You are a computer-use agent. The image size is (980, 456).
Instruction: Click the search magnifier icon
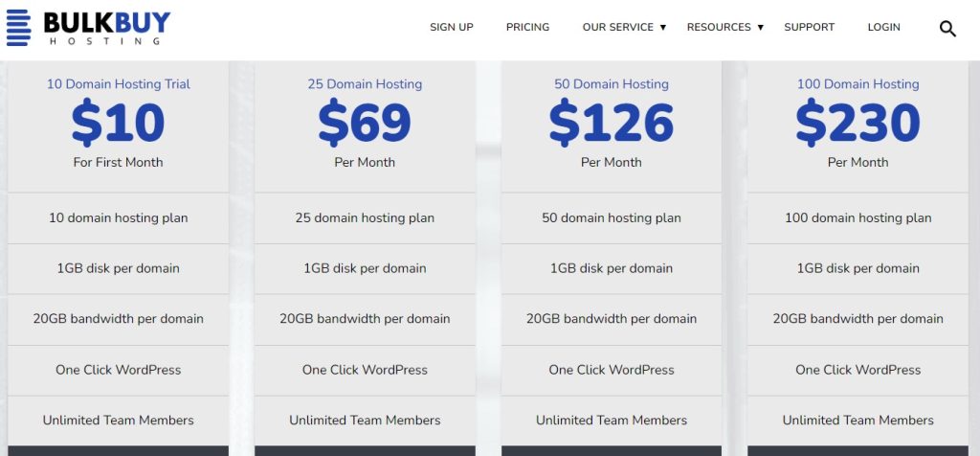pos(947,29)
